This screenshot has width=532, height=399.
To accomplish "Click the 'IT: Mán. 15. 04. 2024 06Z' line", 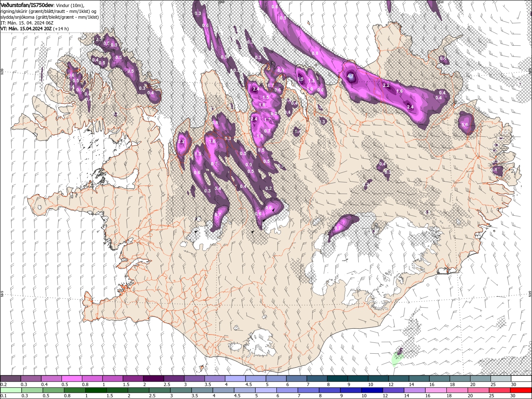I will pos(27,23).
